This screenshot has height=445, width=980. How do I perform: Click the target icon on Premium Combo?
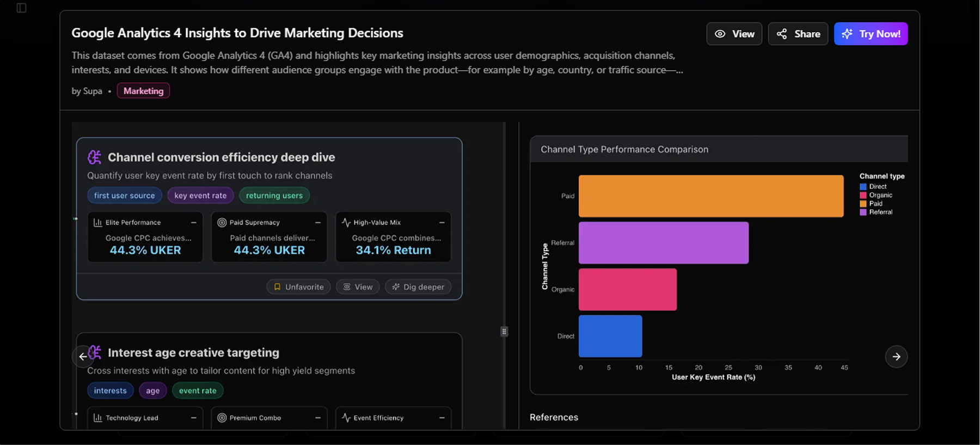222,418
